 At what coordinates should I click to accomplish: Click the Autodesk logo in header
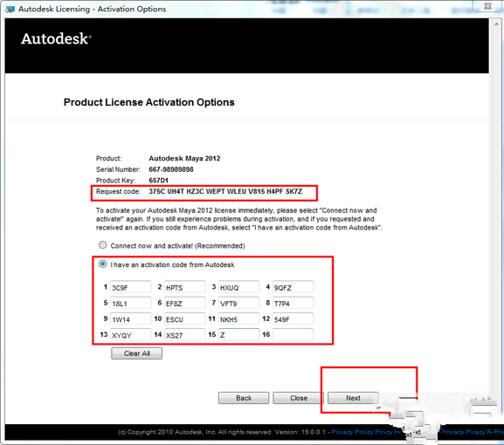tap(56, 38)
